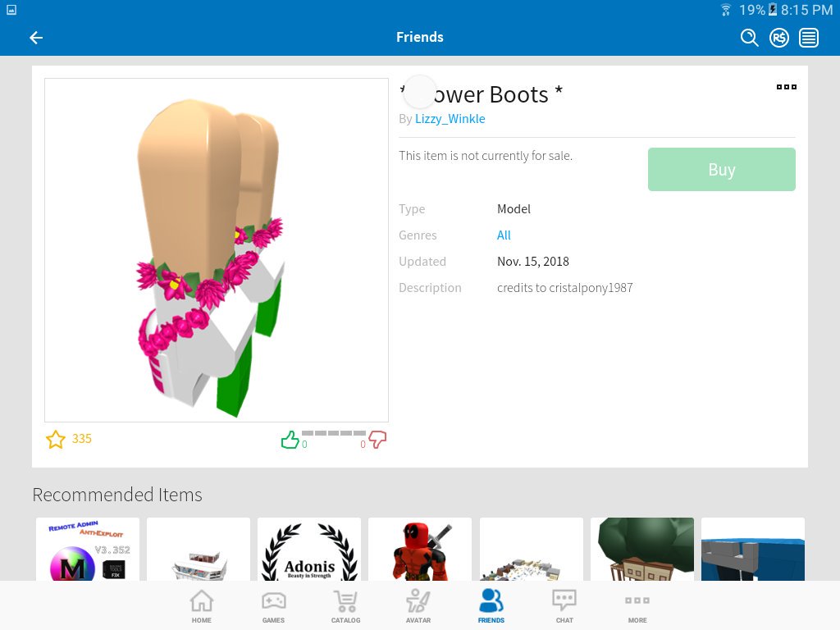This screenshot has height=630, width=840.
Task: Open the treehouse recommended item
Action: (x=641, y=549)
